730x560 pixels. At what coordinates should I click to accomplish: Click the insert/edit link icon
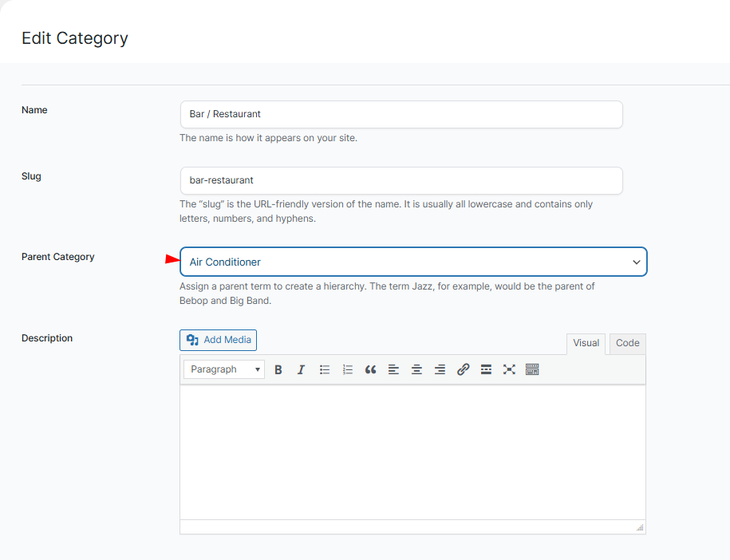[x=463, y=369]
